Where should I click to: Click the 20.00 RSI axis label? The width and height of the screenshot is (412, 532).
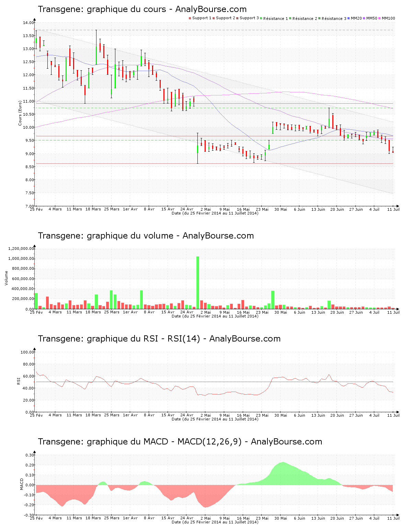pos(28,400)
